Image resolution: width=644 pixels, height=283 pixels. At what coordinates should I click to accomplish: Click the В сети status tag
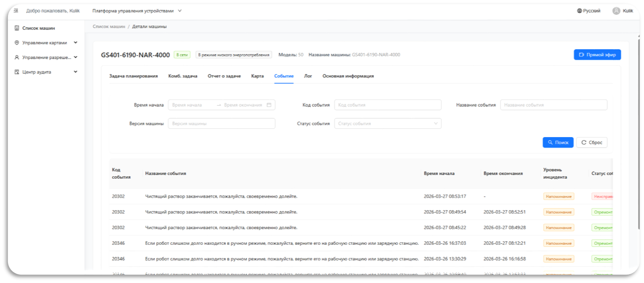click(x=182, y=55)
